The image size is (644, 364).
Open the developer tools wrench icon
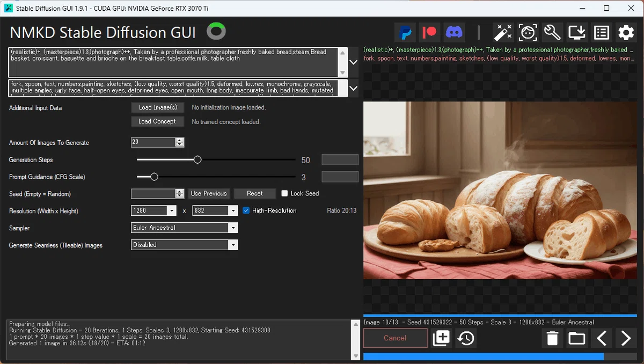[553, 33]
